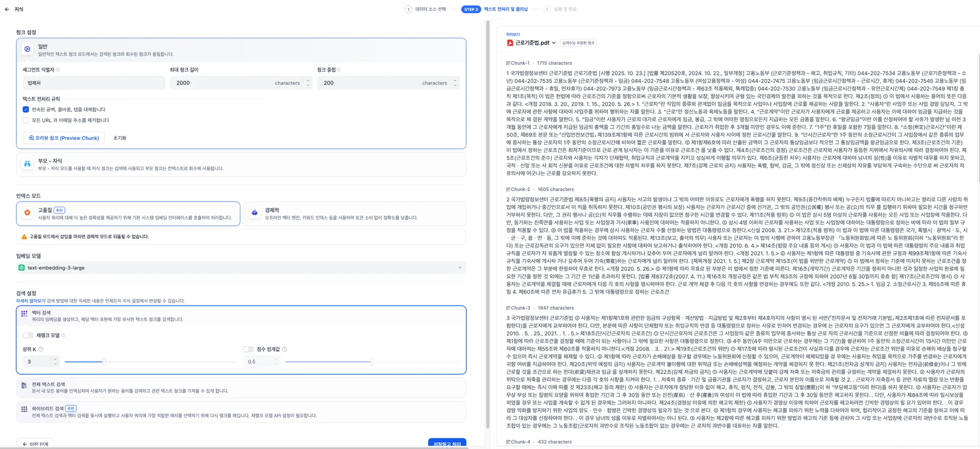Select 하이브리드 검색 retrieval method
This screenshot has width=980, height=449.
pos(241,412)
